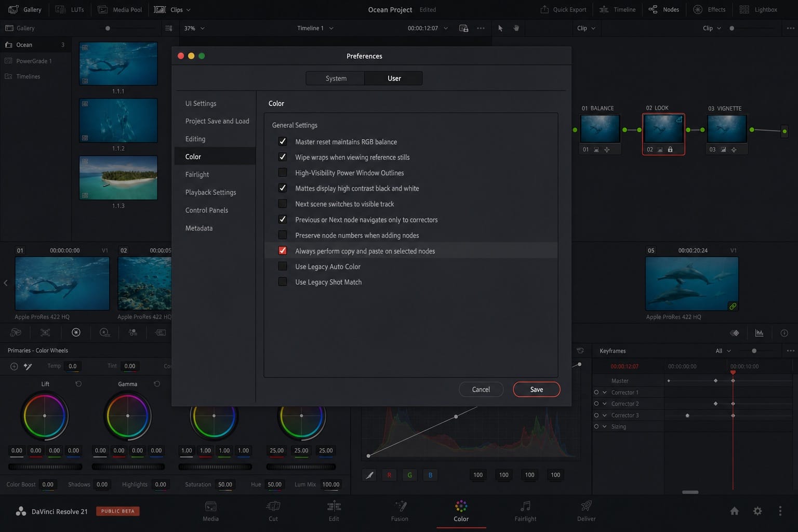Select the hand pan tool in viewer

click(516, 28)
